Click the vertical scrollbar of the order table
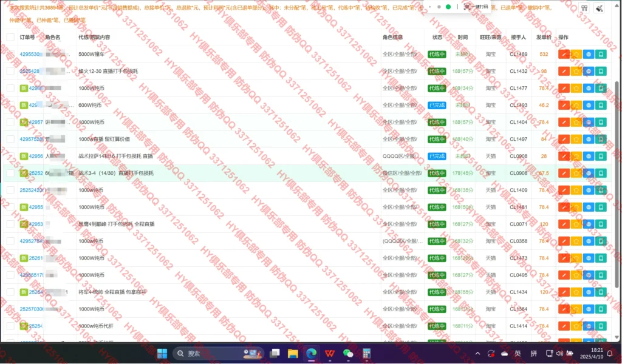Viewport: 622px width, 364px height. tap(617, 184)
